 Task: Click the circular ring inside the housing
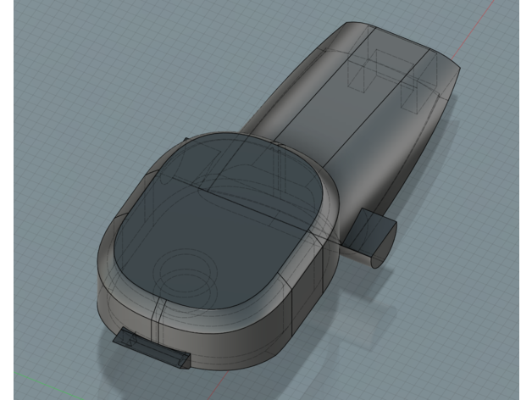coord(180,271)
